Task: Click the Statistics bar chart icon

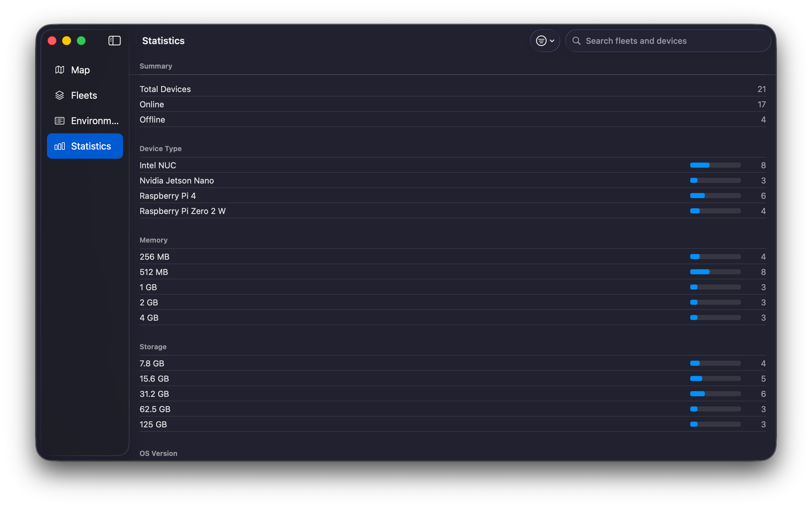Action: click(60, 146)
